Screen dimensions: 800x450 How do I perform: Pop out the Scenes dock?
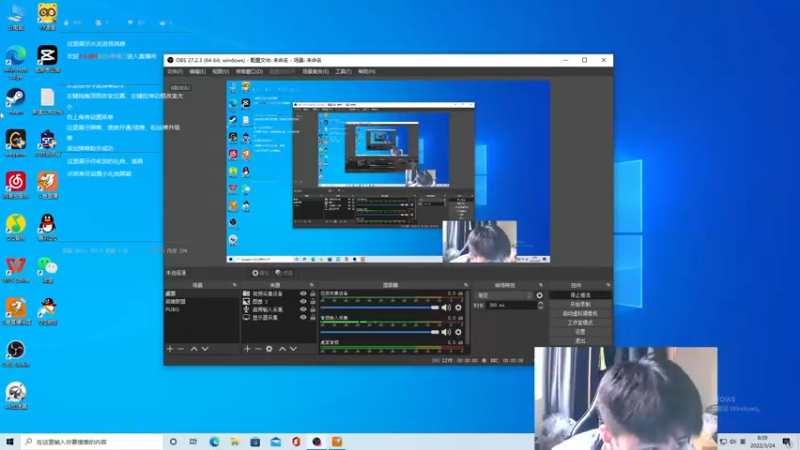click(234, 285)
